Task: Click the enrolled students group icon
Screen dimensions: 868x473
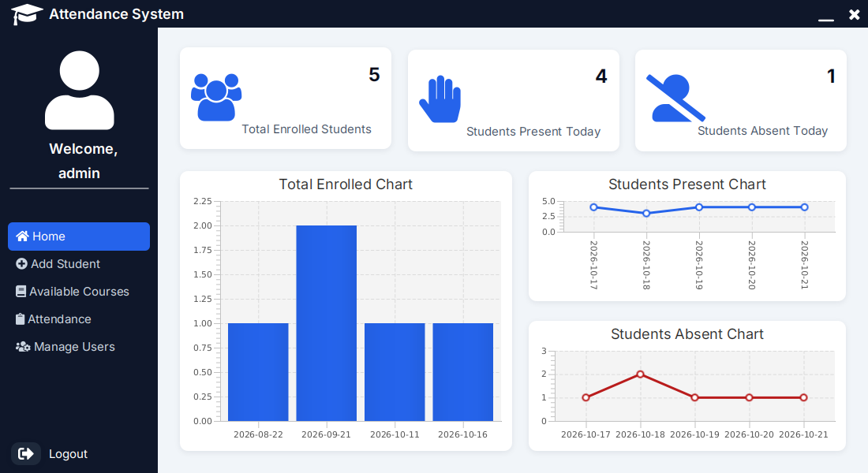Action: pos(216,97)
